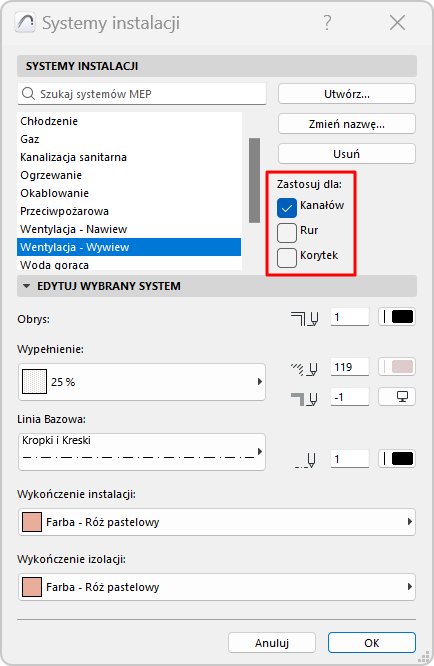Select Chłodzenie in the systems list
This screenshot has width=434, height=666.
[x=129, y=121]
